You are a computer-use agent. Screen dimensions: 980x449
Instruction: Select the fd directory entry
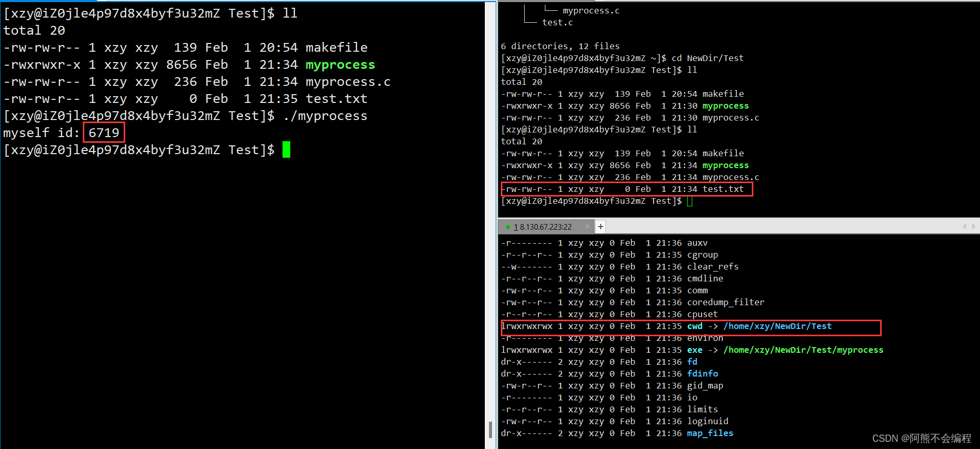(692, 362)
